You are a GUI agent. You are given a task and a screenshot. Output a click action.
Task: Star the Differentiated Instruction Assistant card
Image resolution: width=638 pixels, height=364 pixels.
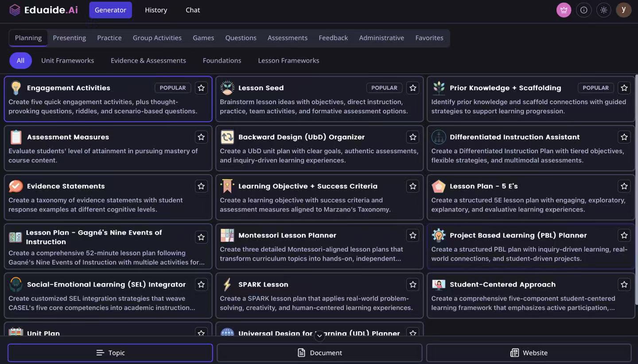624,137
